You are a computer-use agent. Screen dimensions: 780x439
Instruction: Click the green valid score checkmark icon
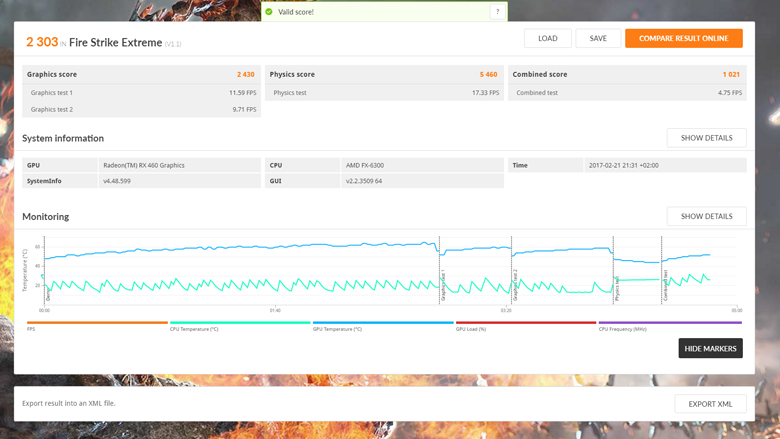(269, 12)
